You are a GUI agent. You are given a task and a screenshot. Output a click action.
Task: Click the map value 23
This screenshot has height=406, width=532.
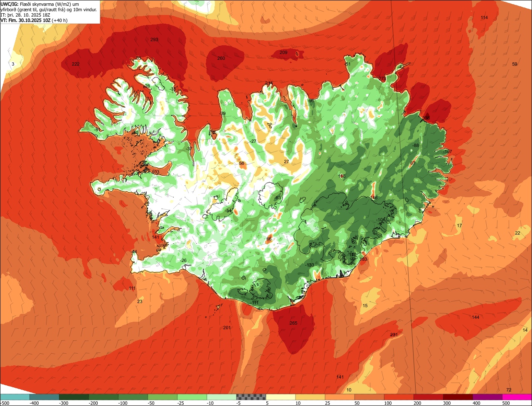point(140,302)
